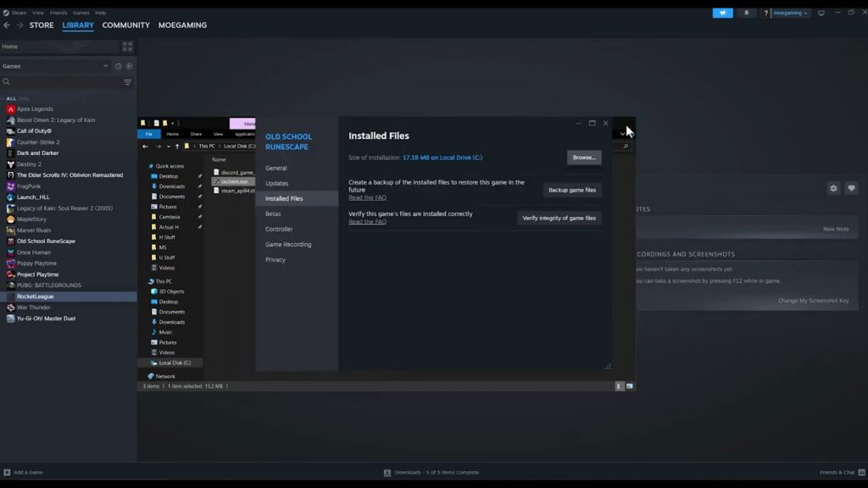868x488 pixels.
Task: Click Explorer Downloads quick access folder
Action: 171,186
